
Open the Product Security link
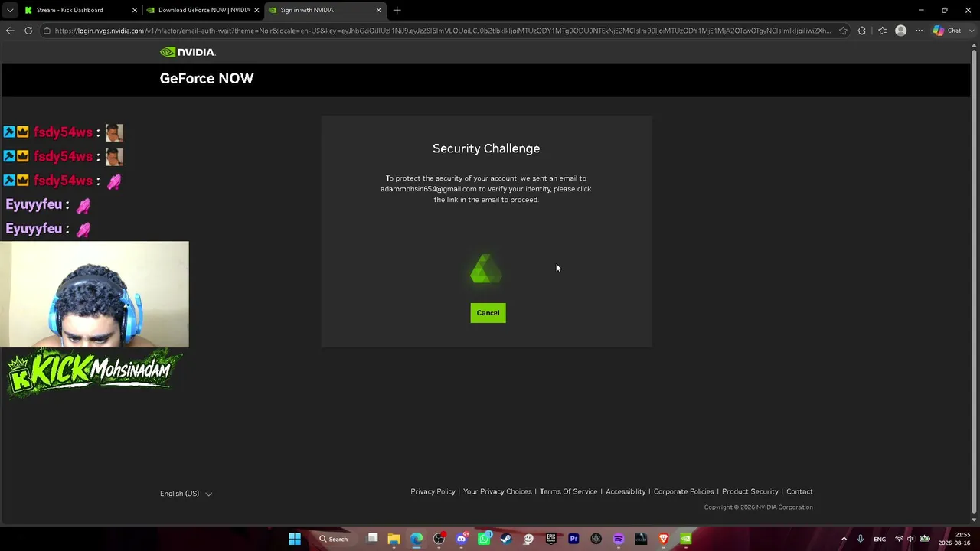[750, 491]
